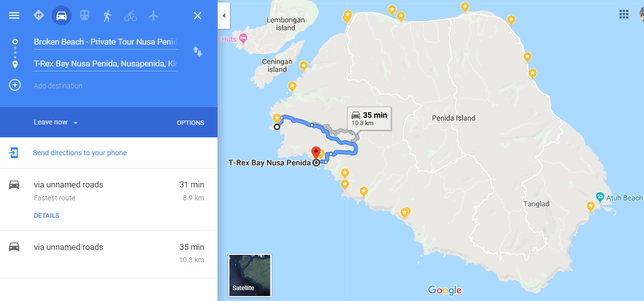Edit the Broken Beach starting point field
644x301 pixels.
pos(106,42)
